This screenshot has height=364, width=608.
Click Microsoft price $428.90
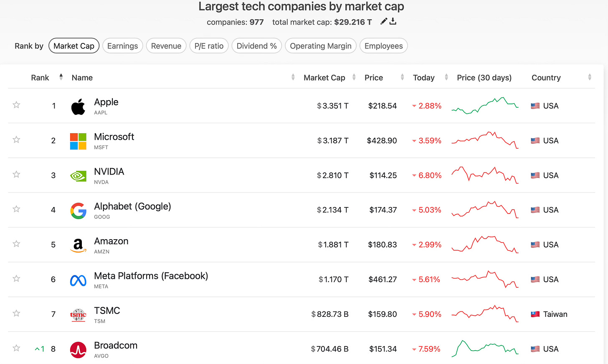click(x=382, y=141)
